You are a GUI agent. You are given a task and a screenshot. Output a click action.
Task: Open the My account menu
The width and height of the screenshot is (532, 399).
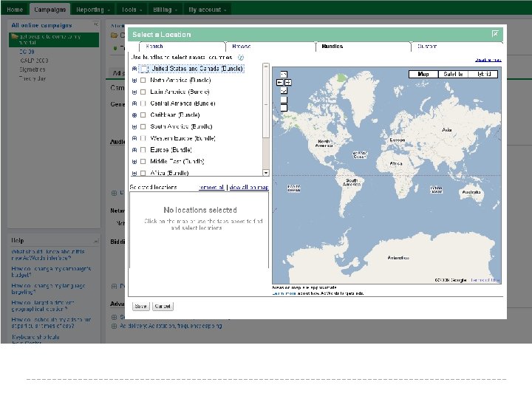point(208,10)
